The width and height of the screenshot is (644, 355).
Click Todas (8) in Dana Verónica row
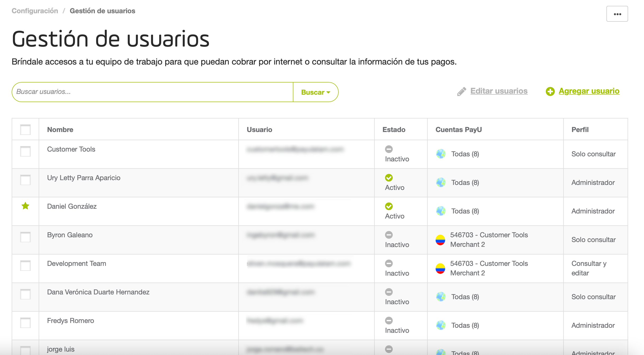(x=465, y=297)
